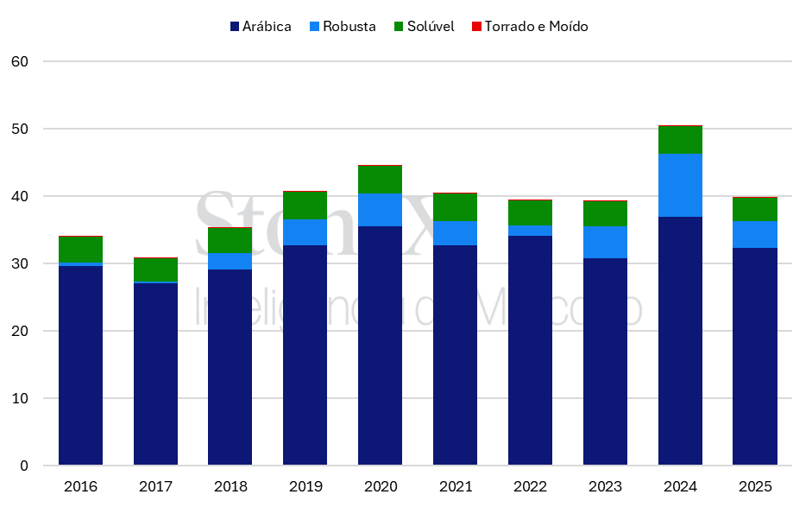
Task: Select the 2022 Robusta light blue segment
Action: pyautogui.click(x=531, y=231)
